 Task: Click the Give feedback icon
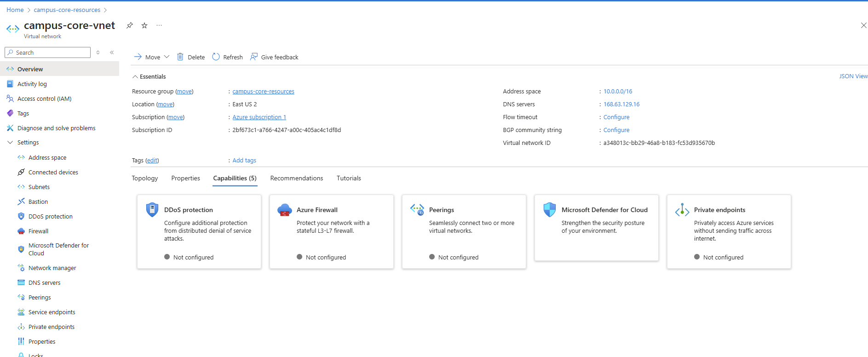(253, 57)
